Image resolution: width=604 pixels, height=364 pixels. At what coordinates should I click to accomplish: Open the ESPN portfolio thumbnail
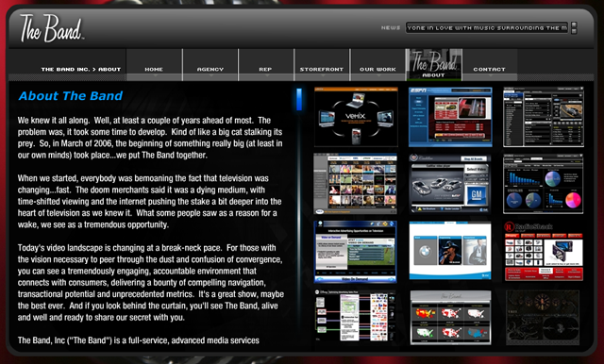pyautogui.click(x=450, y=117)
